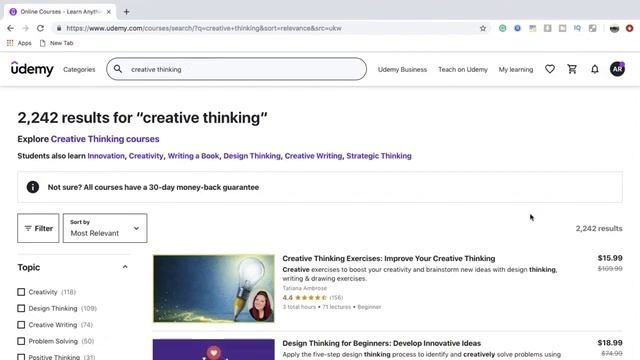Open Udemy Business in the header
This screenshot has width=640, height=360.
pos(402,69)
